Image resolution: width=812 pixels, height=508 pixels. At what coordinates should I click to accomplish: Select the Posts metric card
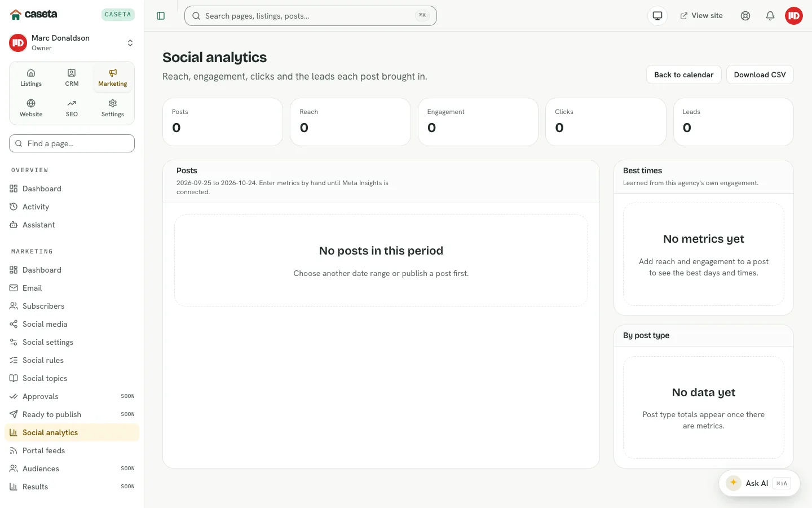point(223,122)
